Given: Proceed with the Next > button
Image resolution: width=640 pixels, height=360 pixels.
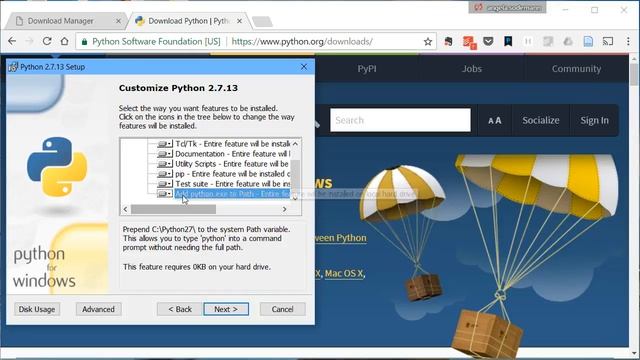Looking at the screenshot, I should (x=226, y=309).
